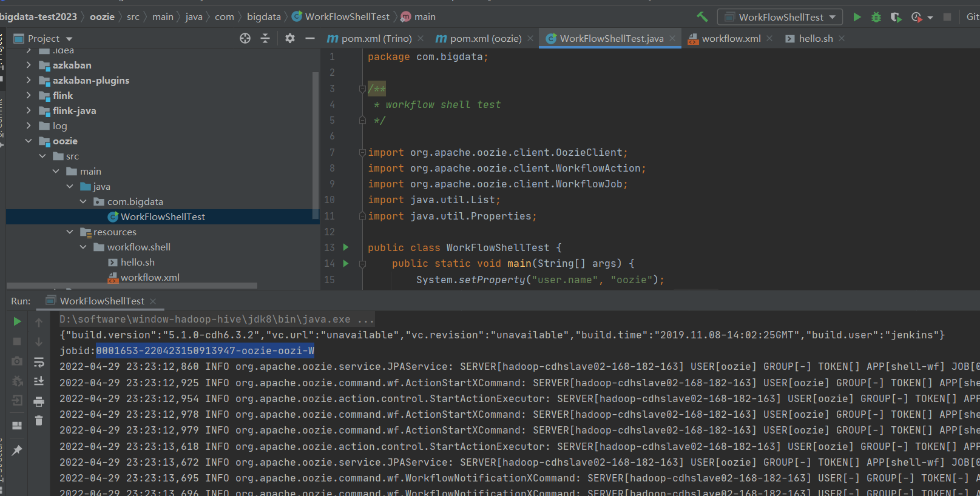Collapse all in the Project panel

(265, 38)
